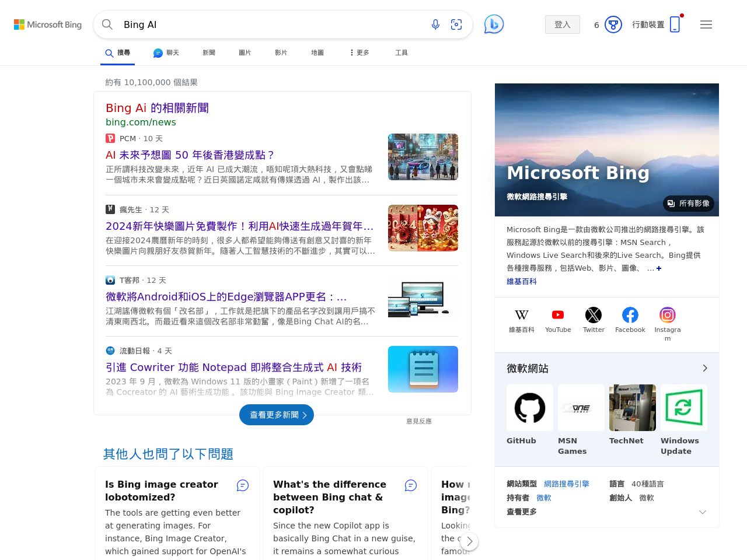This screenshot has width=747, height=560.
Task: Click 行動裝置 label
Action: click(x=648, y=24)
